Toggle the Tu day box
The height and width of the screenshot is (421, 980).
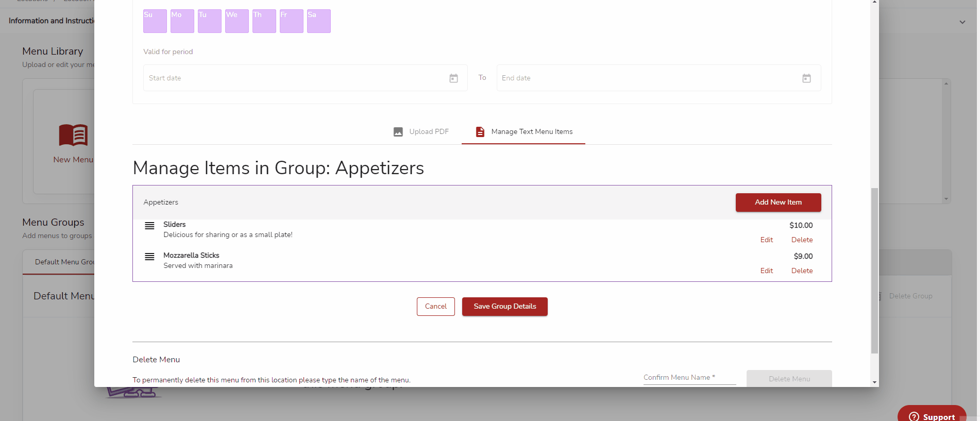pyautogui.click(x=210, y=21)
